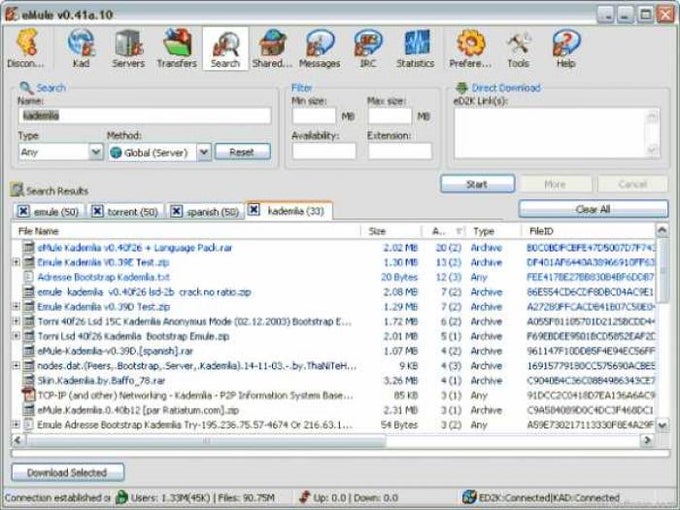680x510 pixels.
Task: Open the Statistics panel
Action: [x=415, y=48]
